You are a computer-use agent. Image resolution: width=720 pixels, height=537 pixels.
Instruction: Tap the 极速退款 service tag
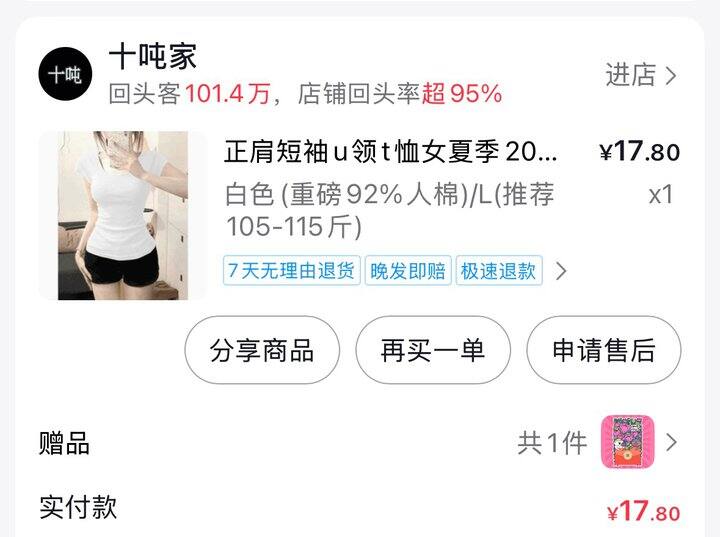(x=499, y=271)
